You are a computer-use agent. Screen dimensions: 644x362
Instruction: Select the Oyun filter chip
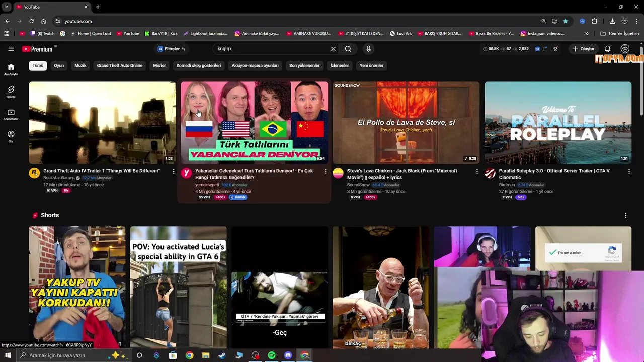tap(59, 65)
